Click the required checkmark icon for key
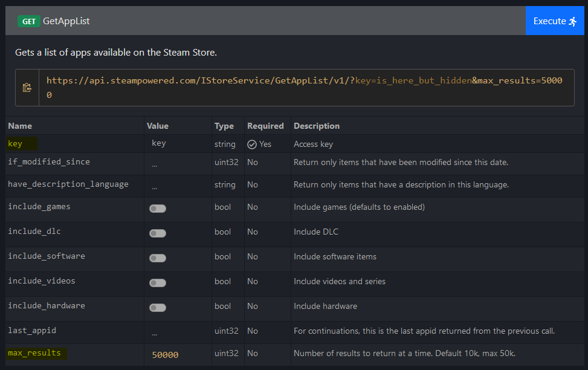Image resolution: width=588 pixels, height=370 pixels. (x=252, y=144)
